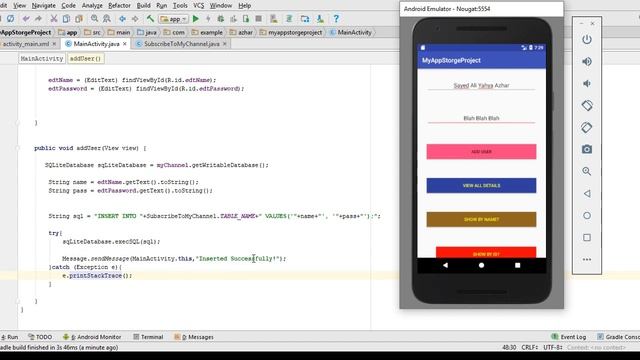Switch to the SubscribeToMyChannel.java tab
The height and width of the screenshot is (360, 640).
tap(181, 44)
